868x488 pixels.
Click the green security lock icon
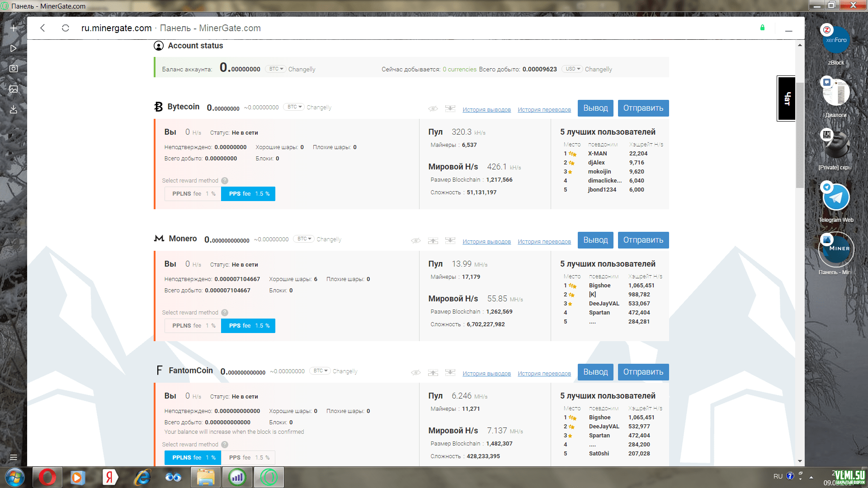click(762, 28)
